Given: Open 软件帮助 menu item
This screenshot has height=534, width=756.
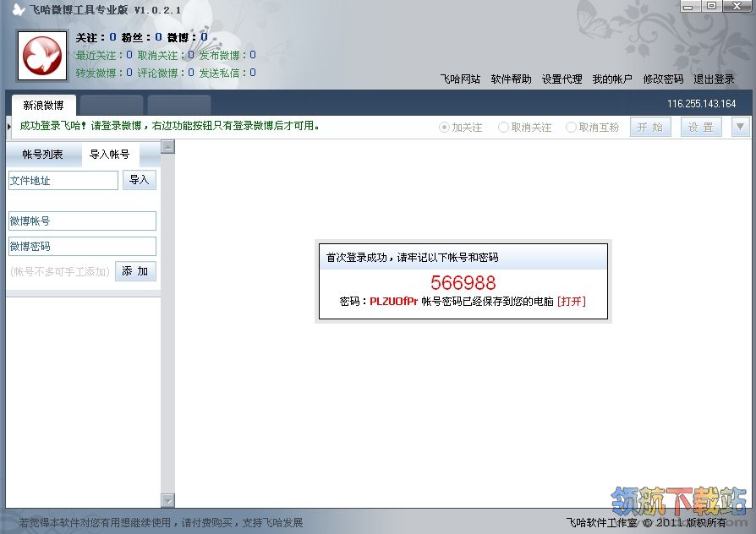Looking at the screenshot, I should 511,79.
